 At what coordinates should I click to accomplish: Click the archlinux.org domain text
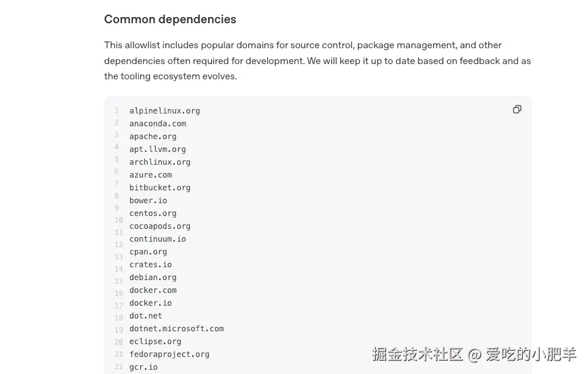tap(160, 162)
